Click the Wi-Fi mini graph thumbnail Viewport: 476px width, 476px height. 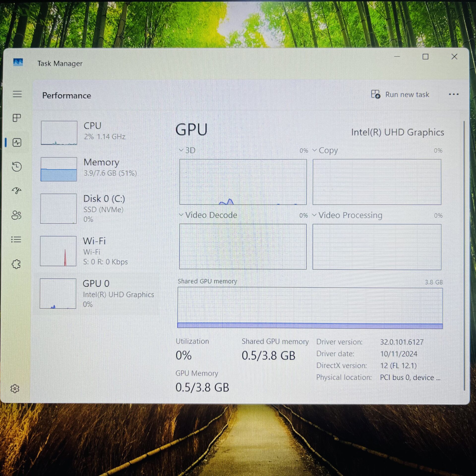pyautogui.click(x=58, y=251)
